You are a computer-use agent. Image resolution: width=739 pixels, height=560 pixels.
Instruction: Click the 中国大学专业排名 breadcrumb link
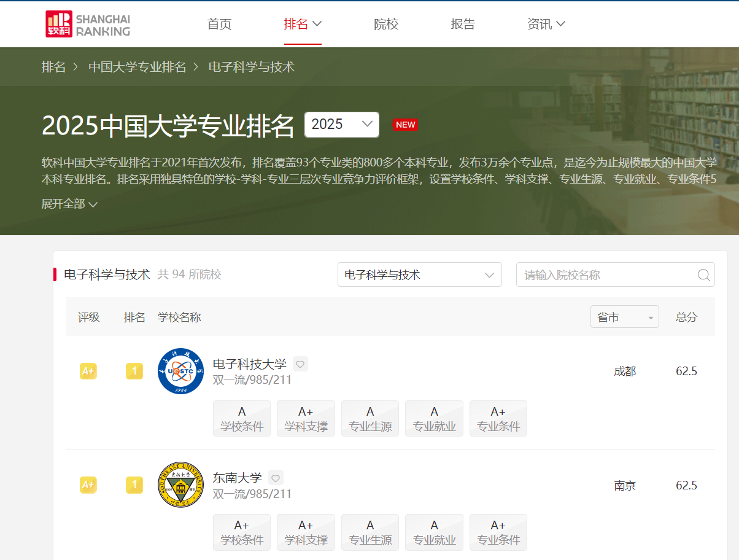click(137, 67)
